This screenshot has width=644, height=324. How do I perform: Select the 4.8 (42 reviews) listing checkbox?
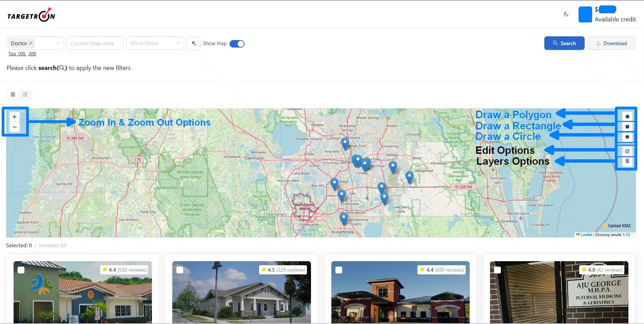coord(497,270)
